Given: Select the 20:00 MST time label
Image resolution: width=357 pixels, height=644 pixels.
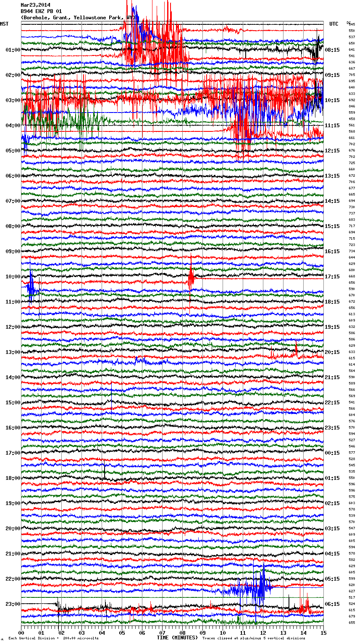Looking at the screenshot, I should click(x=13, y=529).
